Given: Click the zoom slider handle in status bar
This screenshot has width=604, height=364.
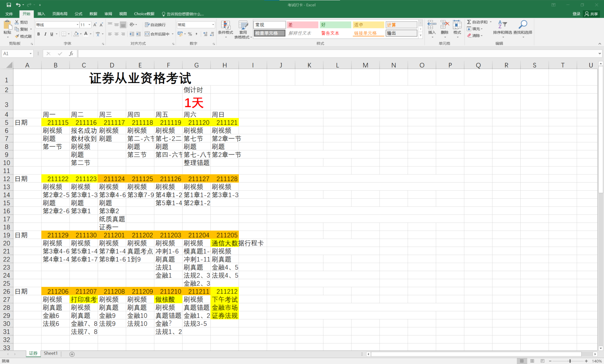Looking at the screenshot, I should click(x=570, y=361).
